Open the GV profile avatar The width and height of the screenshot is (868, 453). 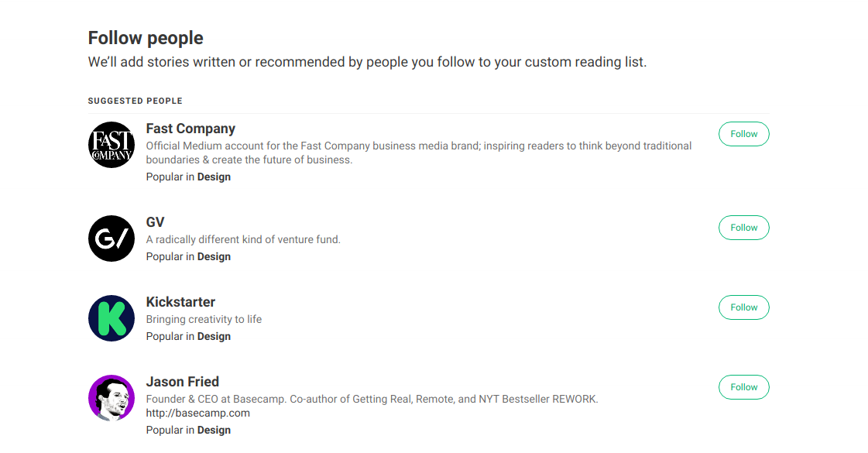pos(112,239)
